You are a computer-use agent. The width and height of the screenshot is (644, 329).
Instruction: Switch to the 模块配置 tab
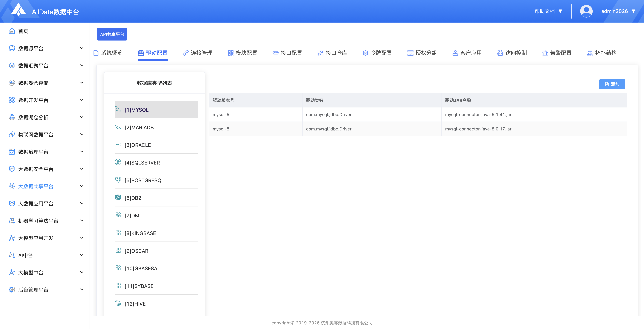pos(243,53)
